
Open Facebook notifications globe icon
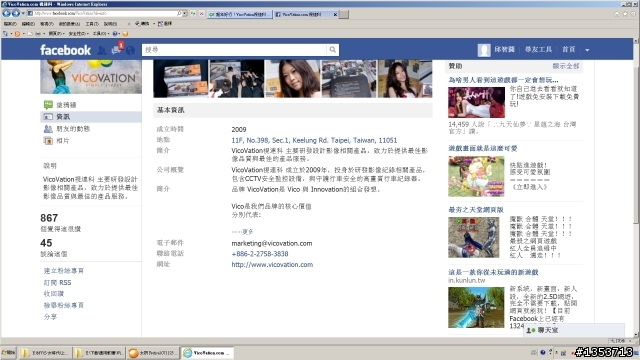point(130,50)
